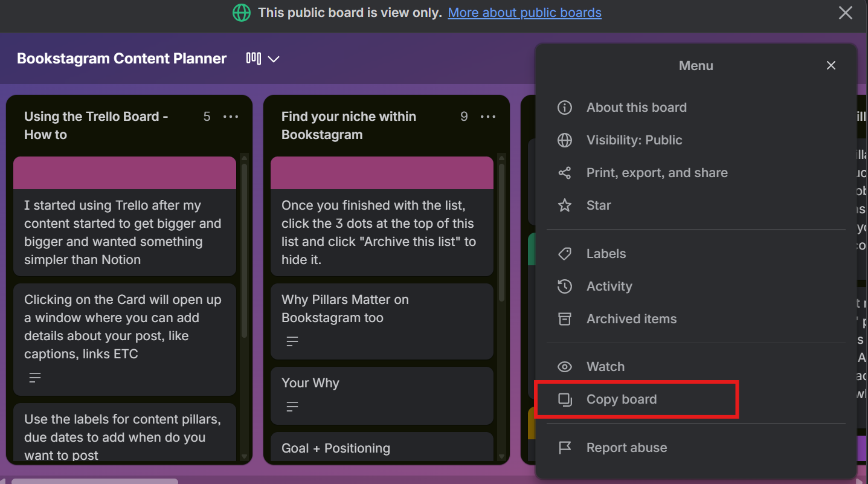Click 'Using the Trello Board - How to' title
Viewport: 868px width, 484px height.
point(96,126)
